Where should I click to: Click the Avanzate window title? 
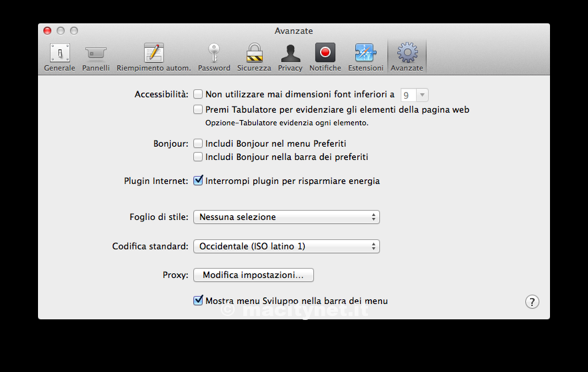point(293,31)
